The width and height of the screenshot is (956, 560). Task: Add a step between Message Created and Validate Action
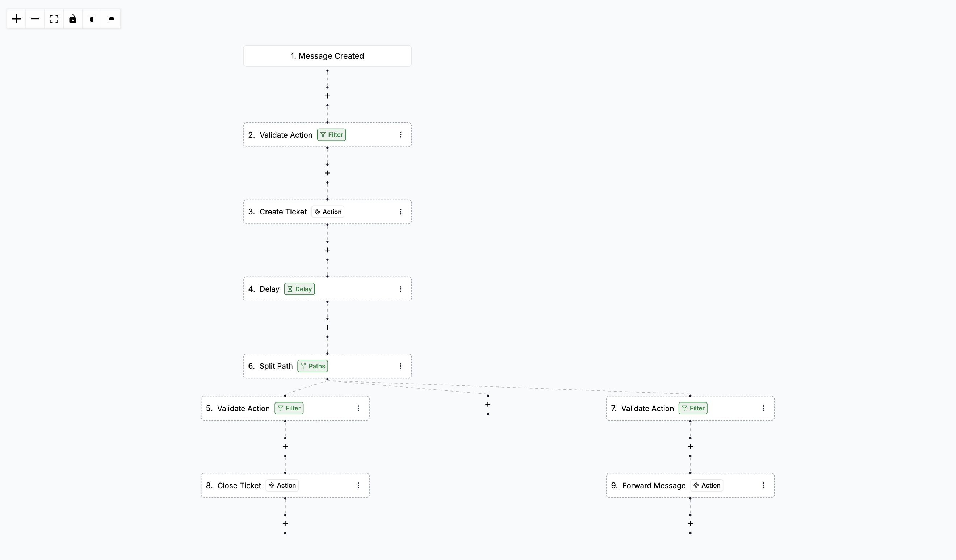click(x=327, y=96)
